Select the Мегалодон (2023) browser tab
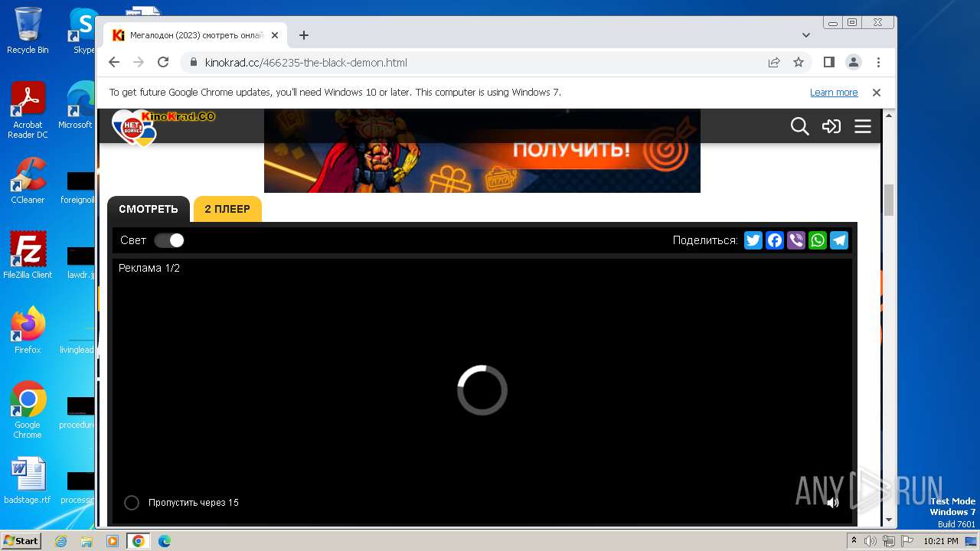The width and height of the screenshot is (980, 551). (x=196, y=35)
